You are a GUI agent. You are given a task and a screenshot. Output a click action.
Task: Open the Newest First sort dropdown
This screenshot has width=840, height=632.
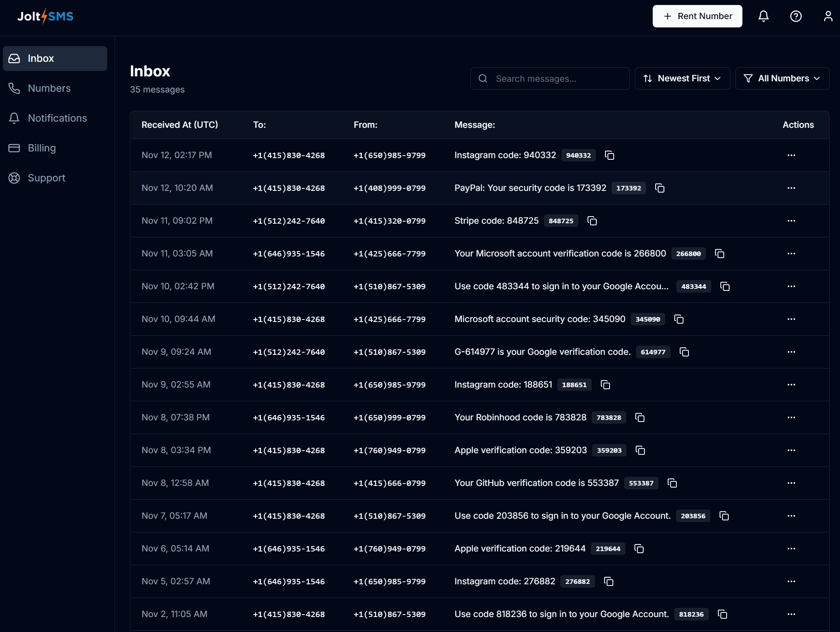pos(682,78)
